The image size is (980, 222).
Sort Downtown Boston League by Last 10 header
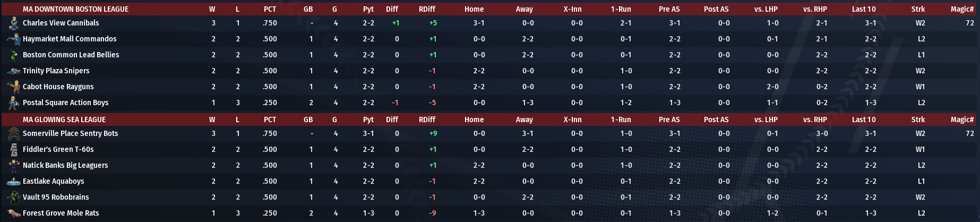(864, 9)
